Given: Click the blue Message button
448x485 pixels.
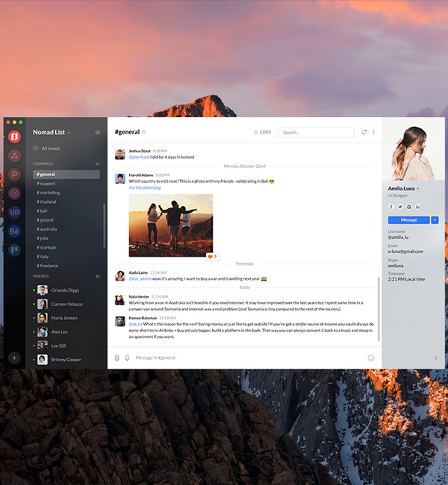Looking at the screenshot, I should pos(408,220).
